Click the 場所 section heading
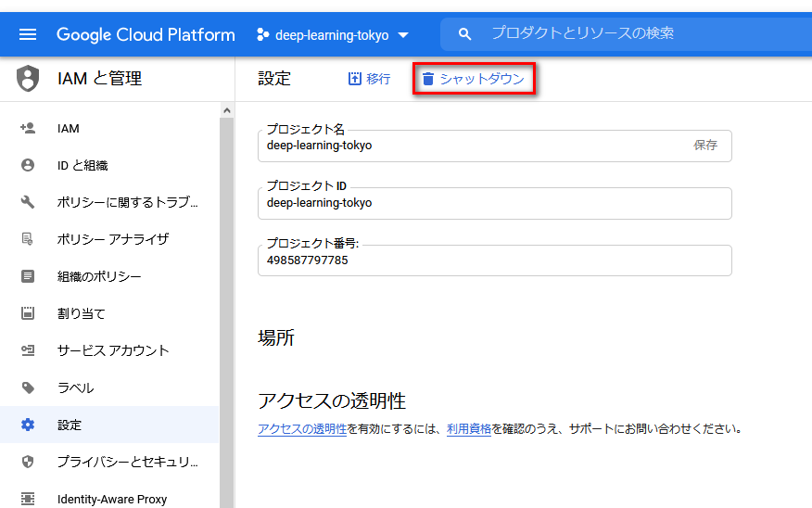Viewport: 812px width, 508px height. (276, 337)
